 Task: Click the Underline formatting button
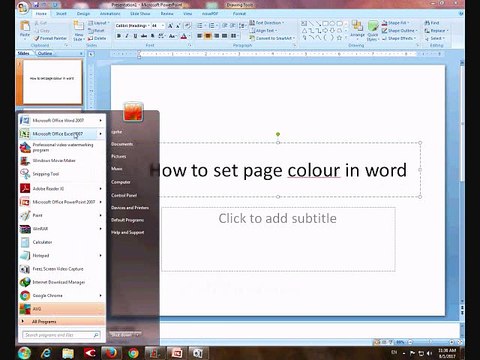[135, 36]
